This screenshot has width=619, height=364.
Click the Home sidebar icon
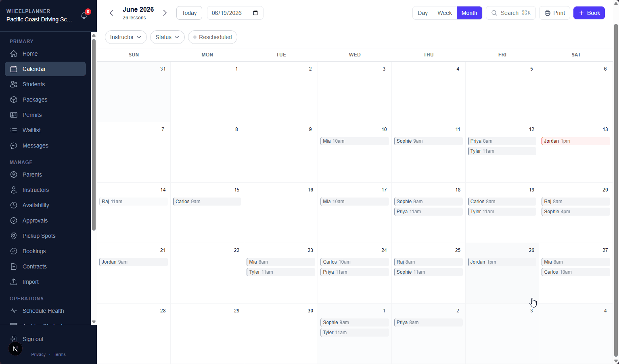click(x=14, y=54)
